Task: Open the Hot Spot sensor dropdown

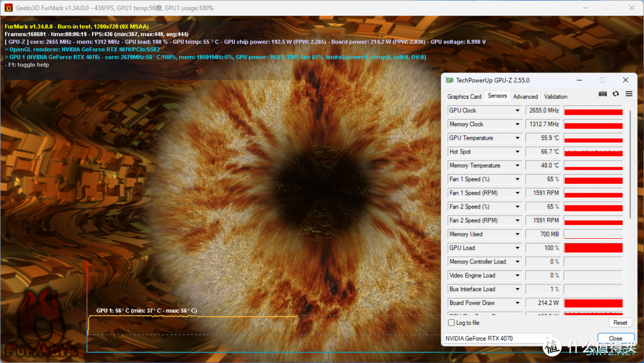Action: point(518,152)
